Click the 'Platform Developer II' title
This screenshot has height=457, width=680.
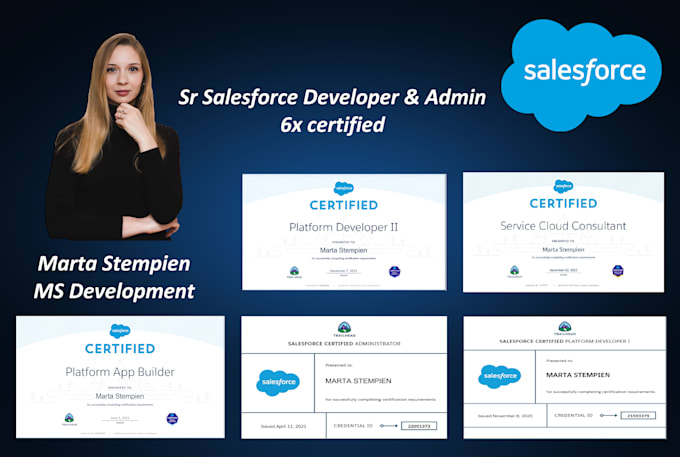[343, 227]
